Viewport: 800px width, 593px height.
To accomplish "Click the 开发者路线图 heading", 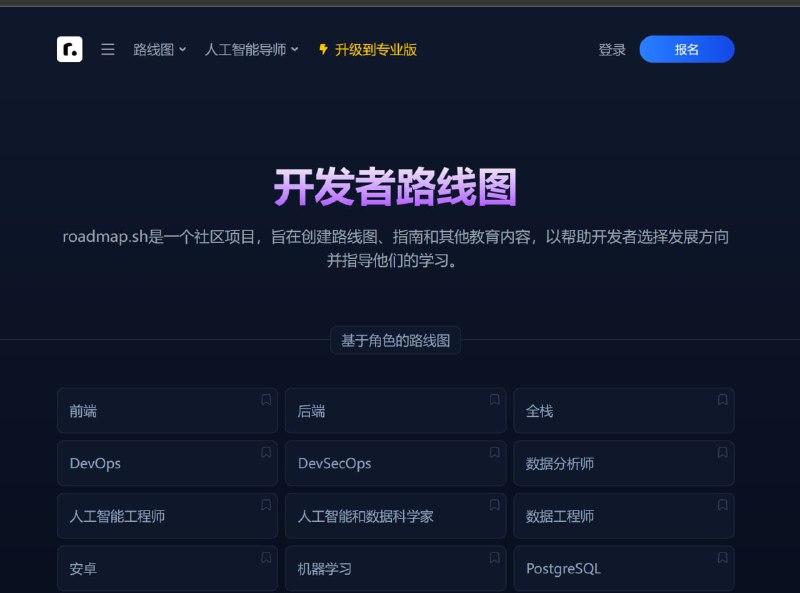I will tap(395, 187).
